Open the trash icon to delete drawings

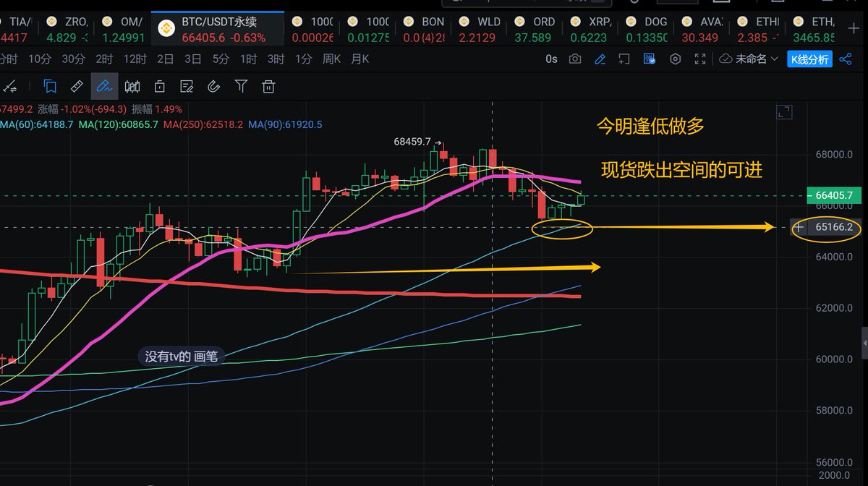click(268, 86)
